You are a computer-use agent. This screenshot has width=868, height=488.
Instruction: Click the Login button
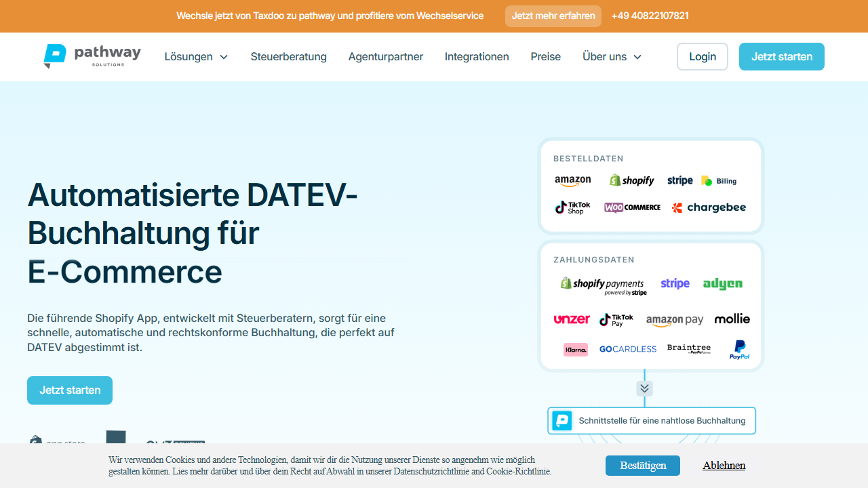click(x=703, y=57)
